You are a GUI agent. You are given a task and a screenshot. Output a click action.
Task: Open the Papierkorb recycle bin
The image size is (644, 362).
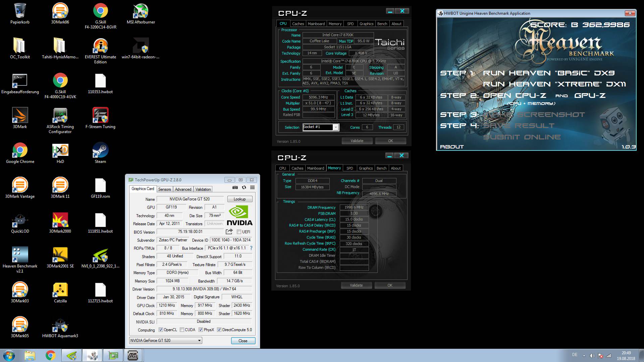(20, 14)
